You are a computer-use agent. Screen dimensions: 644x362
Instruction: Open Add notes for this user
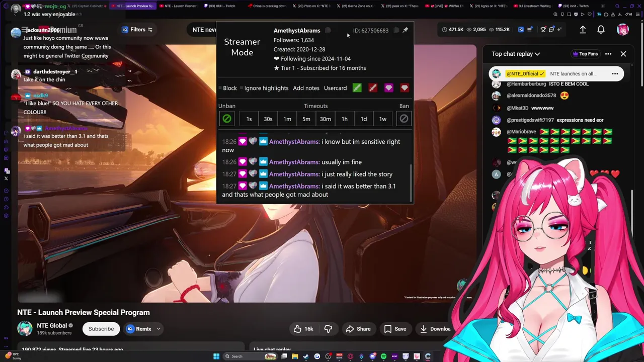pos(306,88)
